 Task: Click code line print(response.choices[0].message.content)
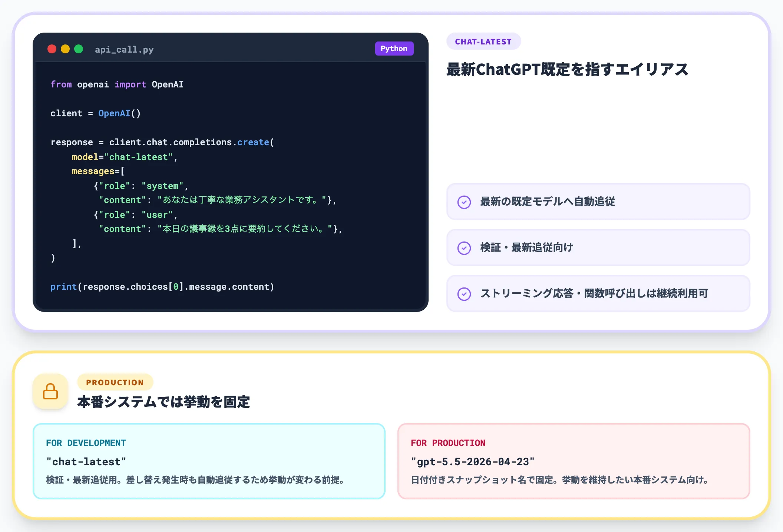[x=162, y=287]
